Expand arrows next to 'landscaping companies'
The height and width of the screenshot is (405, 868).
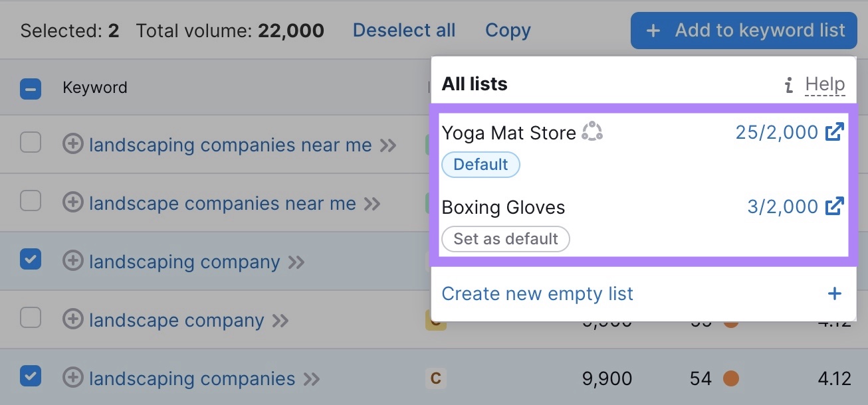(x=311, y=379)
